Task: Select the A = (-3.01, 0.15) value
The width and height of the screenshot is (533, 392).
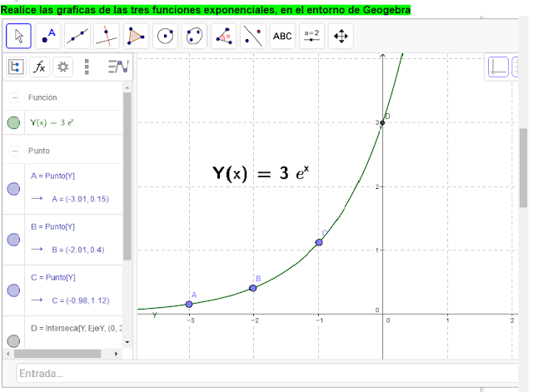Action: 80,199
